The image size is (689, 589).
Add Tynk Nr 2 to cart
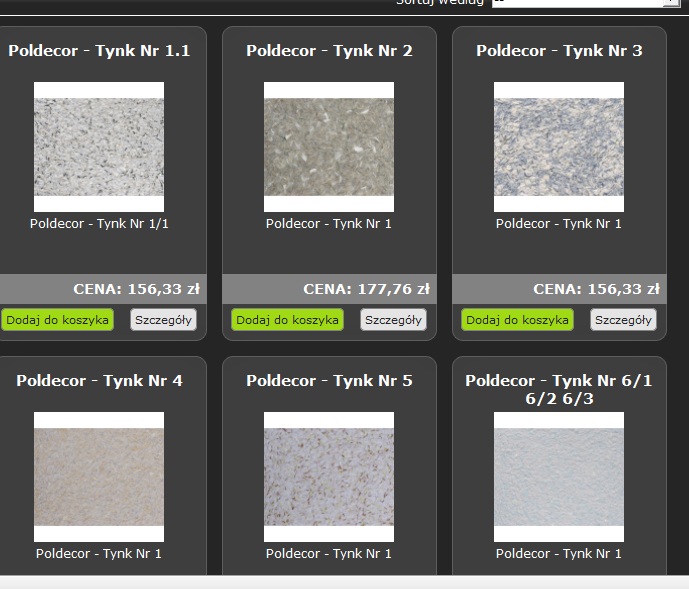click(x=287, y=320)
